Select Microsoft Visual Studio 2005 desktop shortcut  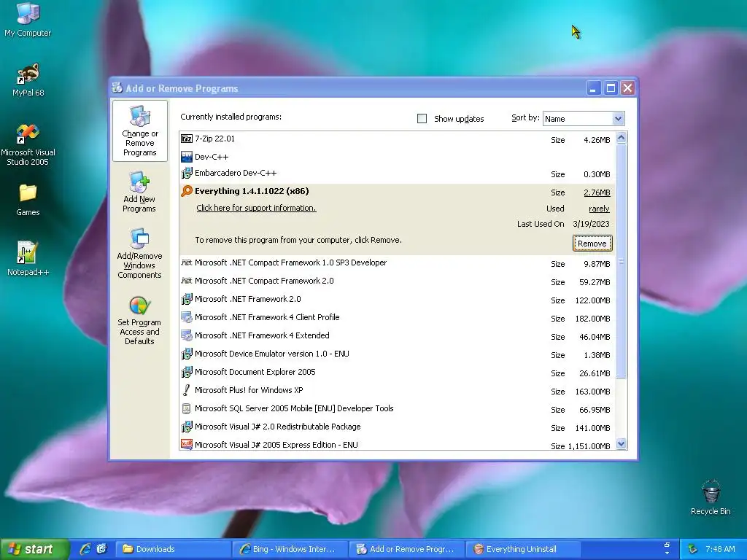28,145
